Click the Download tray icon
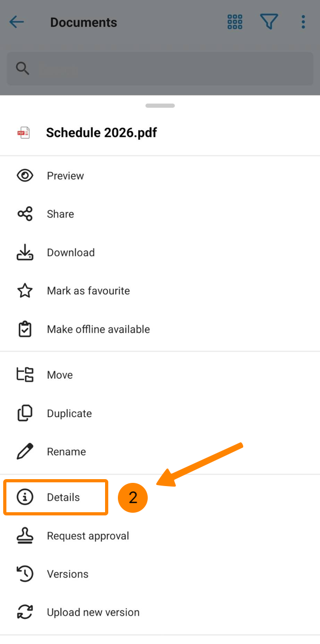The image size is (320, 644). pos(25,252)
